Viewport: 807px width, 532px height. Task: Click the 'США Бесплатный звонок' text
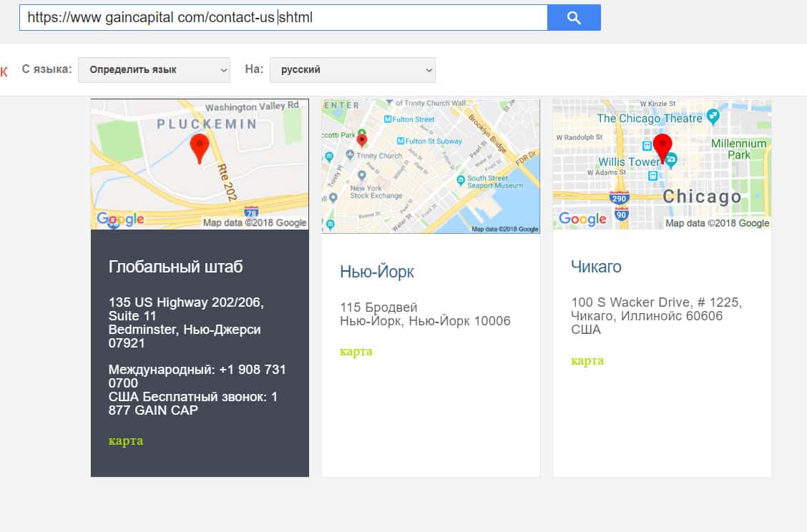click(x=187, y=397)
